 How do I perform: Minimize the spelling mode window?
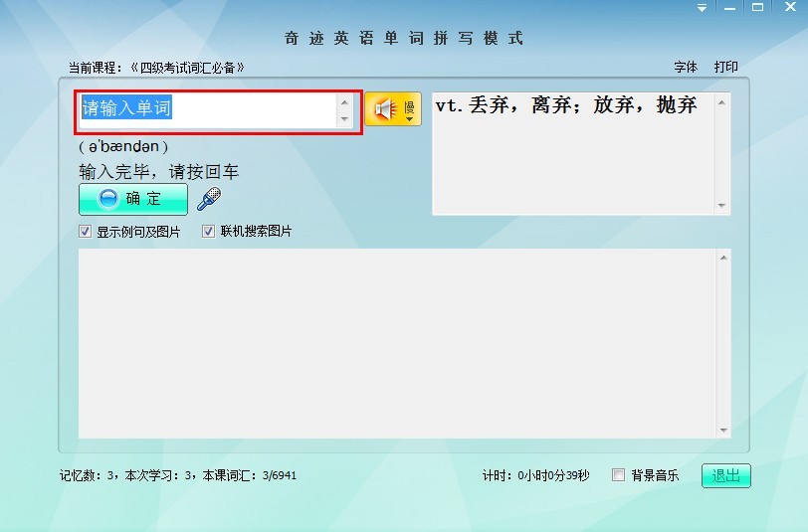(729, 8)
